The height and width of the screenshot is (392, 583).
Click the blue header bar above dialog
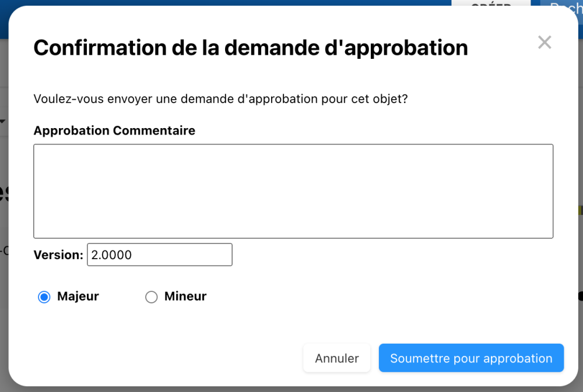233,3
